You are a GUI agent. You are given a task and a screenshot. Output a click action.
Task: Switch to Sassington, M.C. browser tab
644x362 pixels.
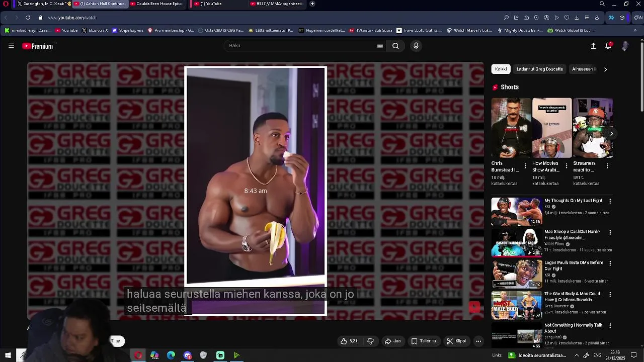pyautogui.click(x=43, y=4)
